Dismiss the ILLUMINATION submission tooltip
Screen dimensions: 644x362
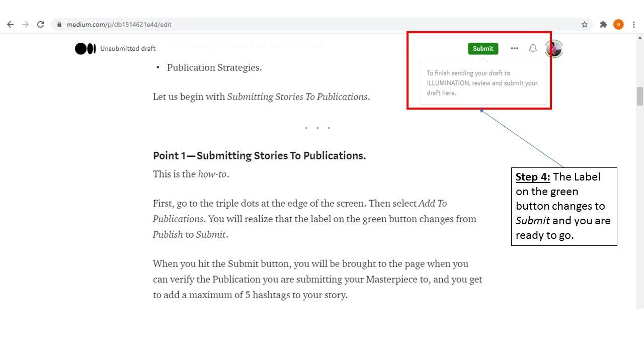coord(483,83)
